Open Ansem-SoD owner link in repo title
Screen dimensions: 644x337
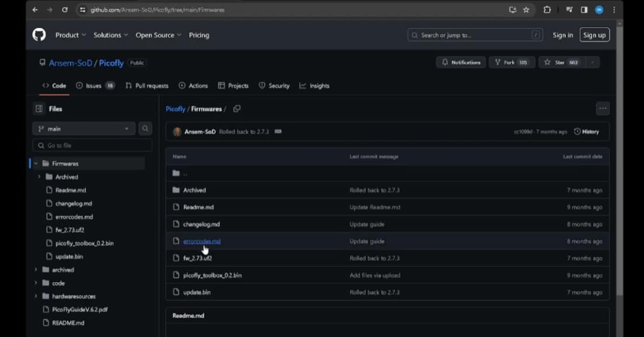tap(71, 63)
